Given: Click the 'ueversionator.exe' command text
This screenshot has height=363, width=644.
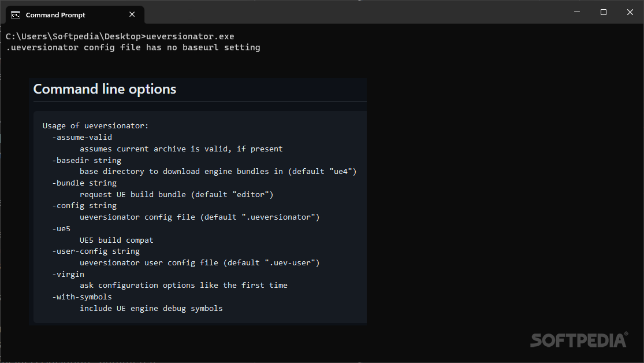Looking at the screenshot, I should point(190,36).
